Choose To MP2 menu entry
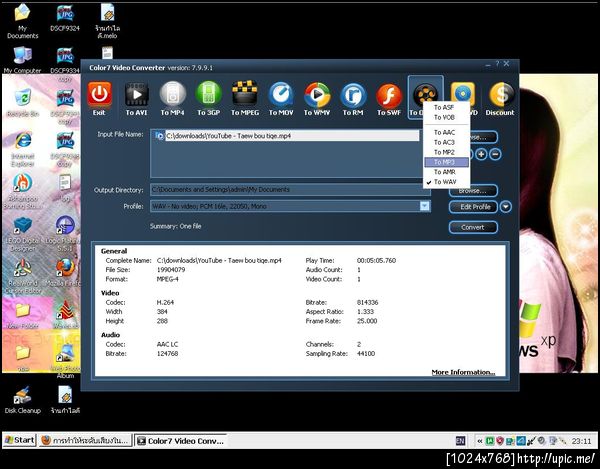The width and height of the screenshot is (600, 469). coord(446,152)
